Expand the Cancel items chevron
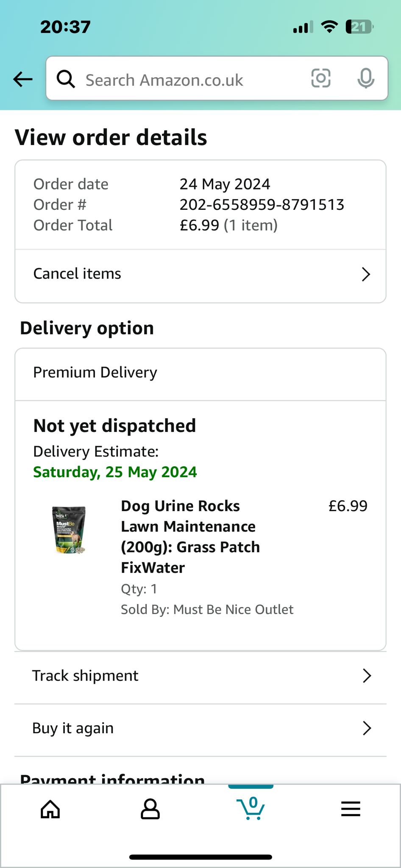 coord(366,274)
